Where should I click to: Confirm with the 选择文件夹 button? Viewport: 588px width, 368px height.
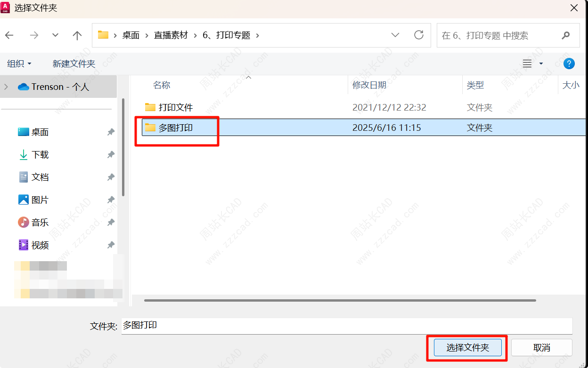tap(467, 348)
